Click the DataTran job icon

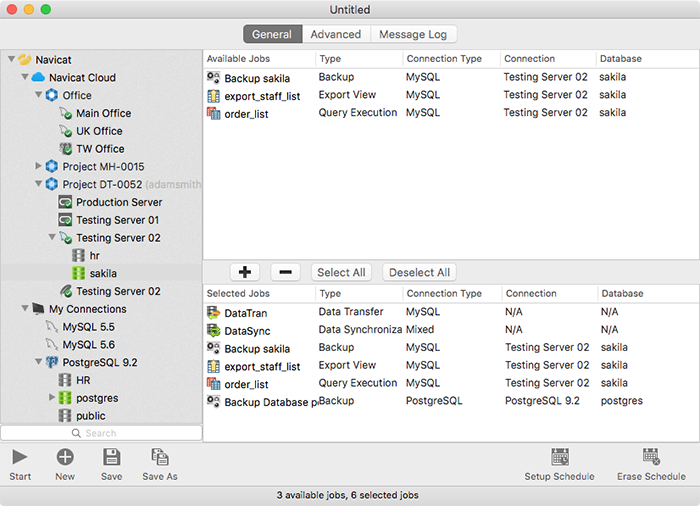pyautogui.click(x=213, y=313)
